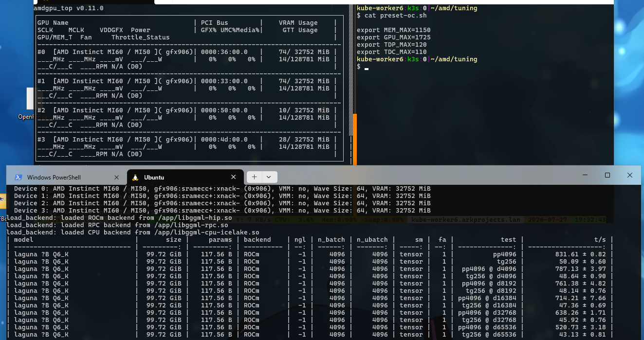
Task: Click the Ubuntu penguin icon on the tab
Action: (x=135, y=177)
